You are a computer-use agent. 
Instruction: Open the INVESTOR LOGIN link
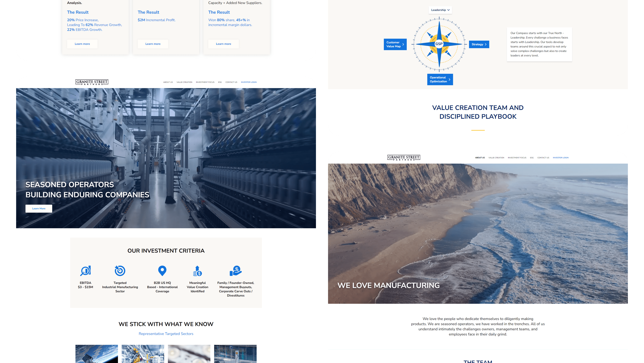pyautogui.click(x=249, y=82)
